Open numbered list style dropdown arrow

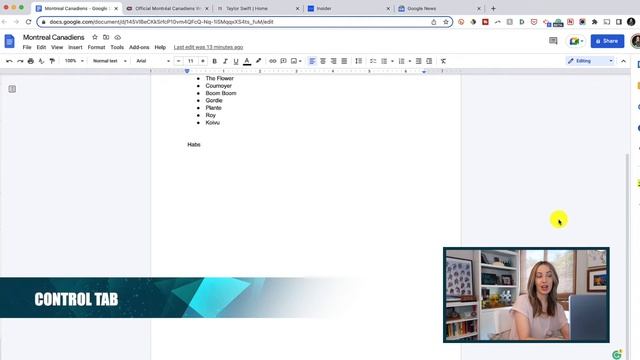pyautogui.click(x=410, y=61)
